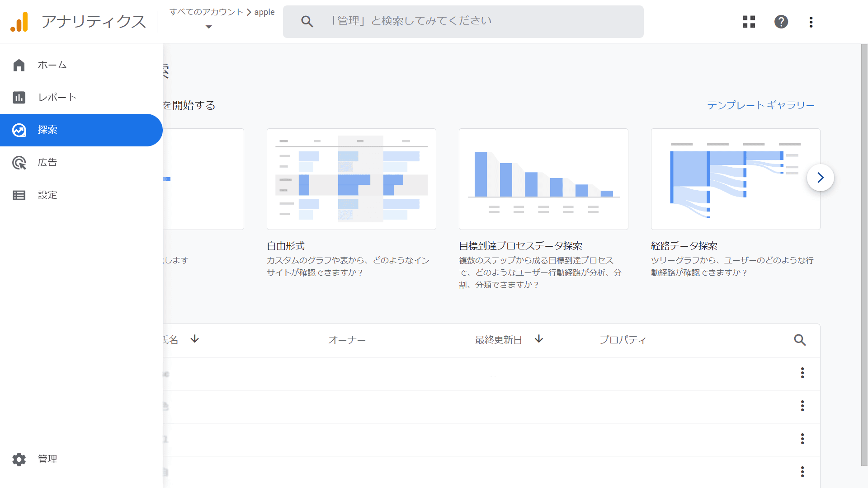Image resolution: width=868 pixels, height=488 pixels.
Task: Open テンプレート ギャラリー link
Action: click(761, 105)
